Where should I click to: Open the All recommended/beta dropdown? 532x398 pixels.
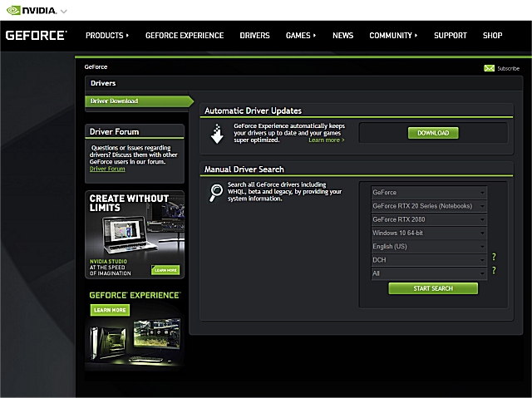(429, 273)
